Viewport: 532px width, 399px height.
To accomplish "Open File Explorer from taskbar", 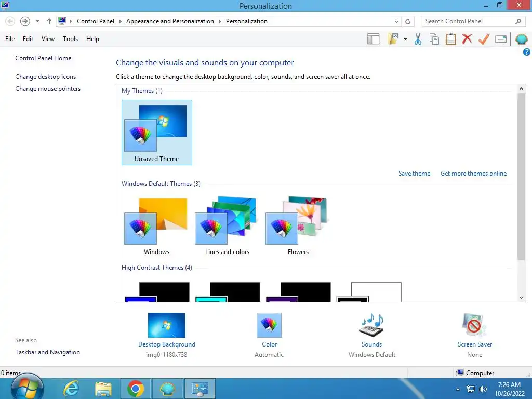I will tap(103, 389).
